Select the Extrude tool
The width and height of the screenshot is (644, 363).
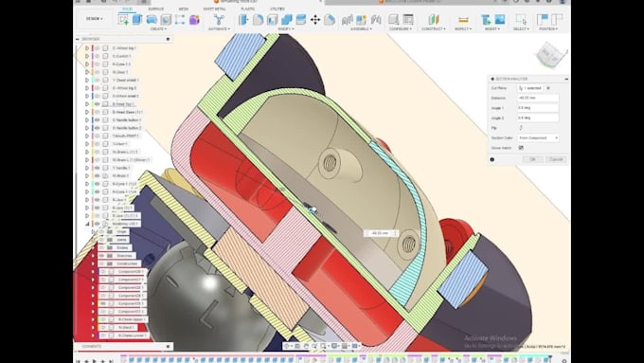tap(136, 19)
